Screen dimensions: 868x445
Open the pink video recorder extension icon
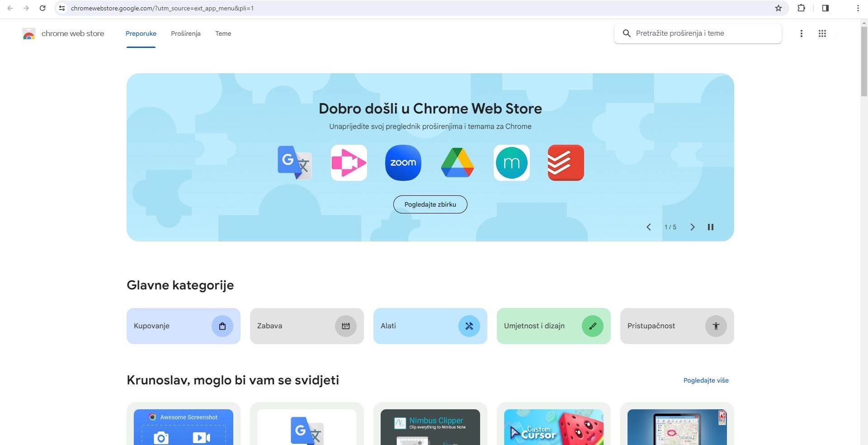[x=349, y=163]
